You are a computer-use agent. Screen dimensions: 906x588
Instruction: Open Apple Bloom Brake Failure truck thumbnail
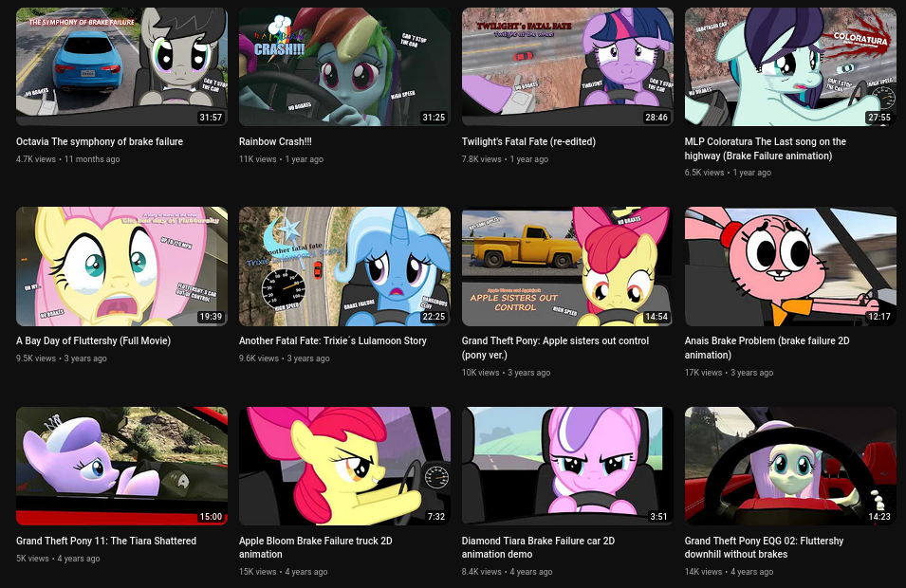tap(345, 466)
